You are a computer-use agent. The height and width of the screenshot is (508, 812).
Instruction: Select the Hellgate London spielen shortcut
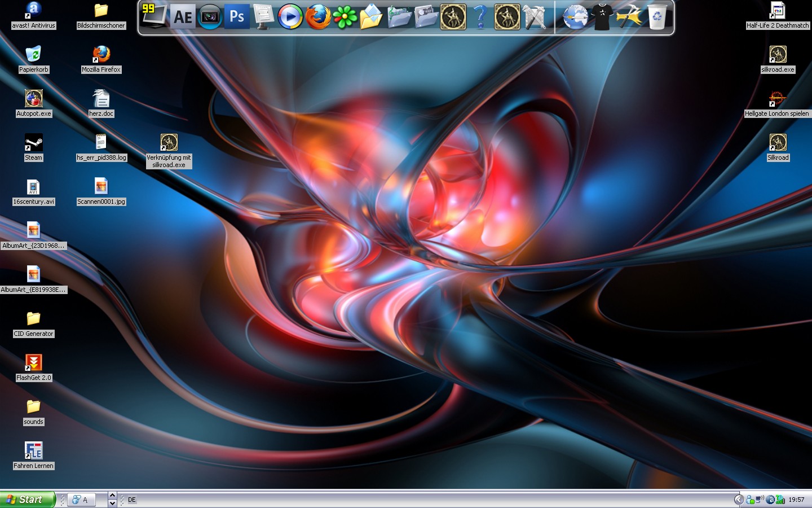(777, 99)
